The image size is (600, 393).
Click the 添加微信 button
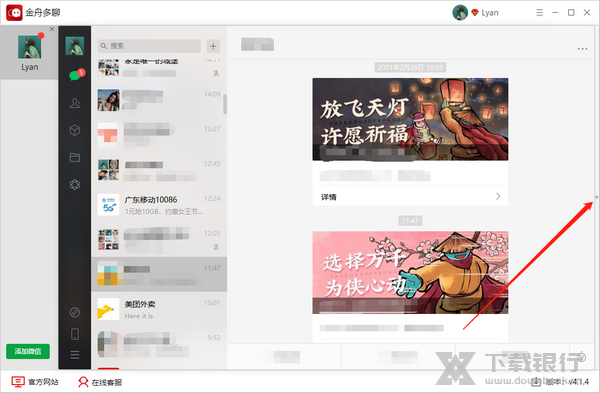[28, 351]
